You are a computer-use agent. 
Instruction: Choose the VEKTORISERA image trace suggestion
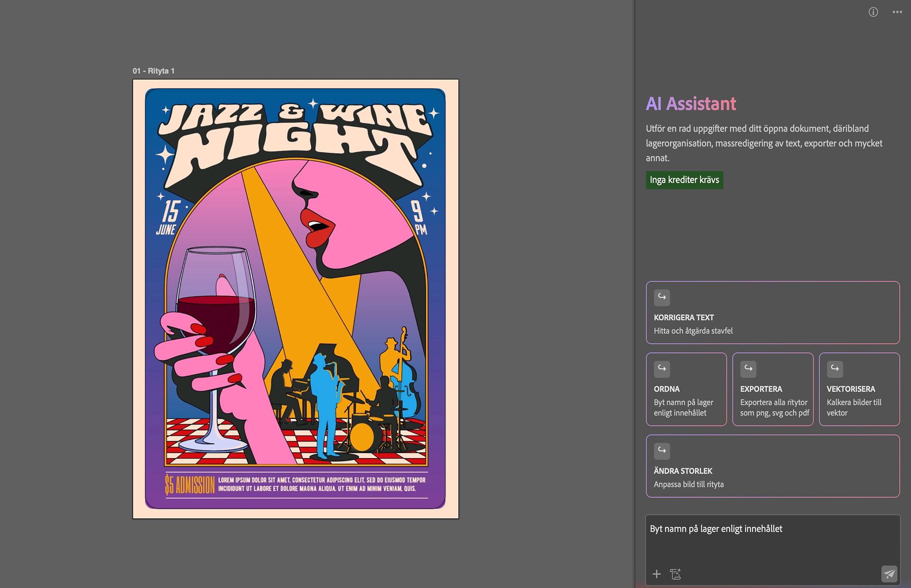[859, 389]
